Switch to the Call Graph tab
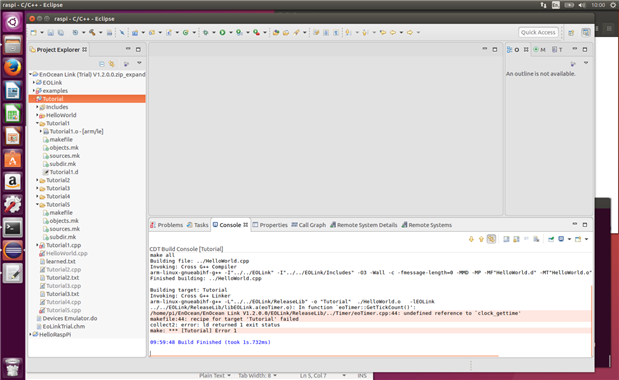The height and width of the screenshot is (380, 619). pos(309,225)
